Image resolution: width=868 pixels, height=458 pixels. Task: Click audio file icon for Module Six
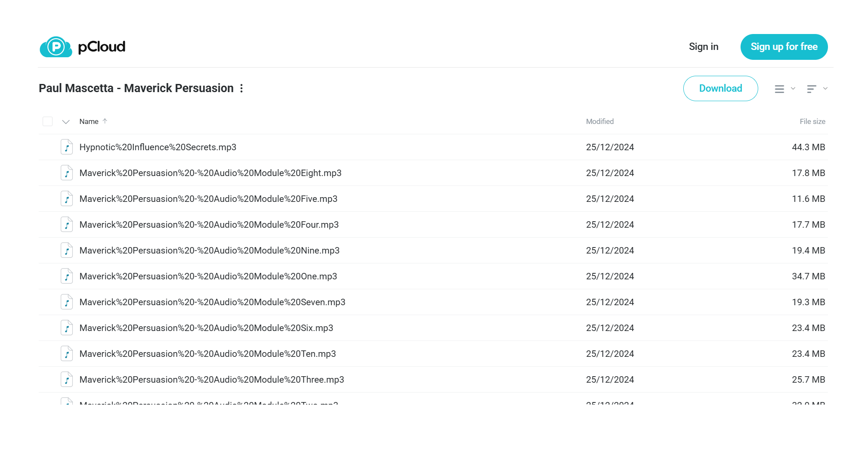(66, 328)
